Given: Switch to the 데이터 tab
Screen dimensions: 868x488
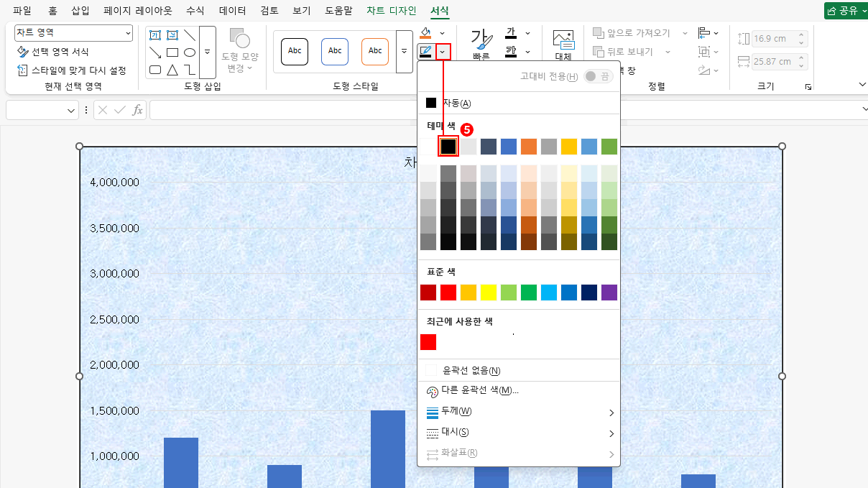Looking at the screenshot, I should click(233, 11).
